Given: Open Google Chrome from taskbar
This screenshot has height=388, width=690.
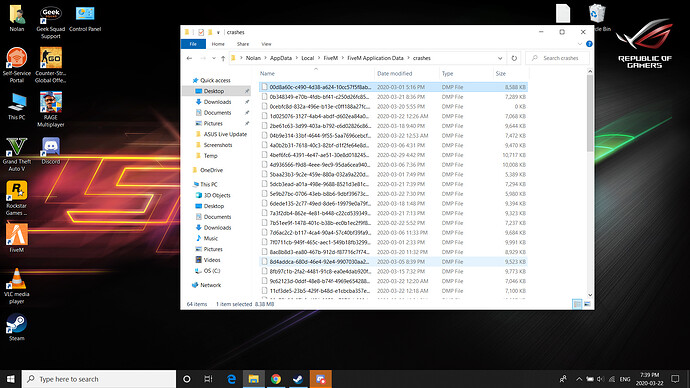Looking at the screenshot, I should pos(276,379).
